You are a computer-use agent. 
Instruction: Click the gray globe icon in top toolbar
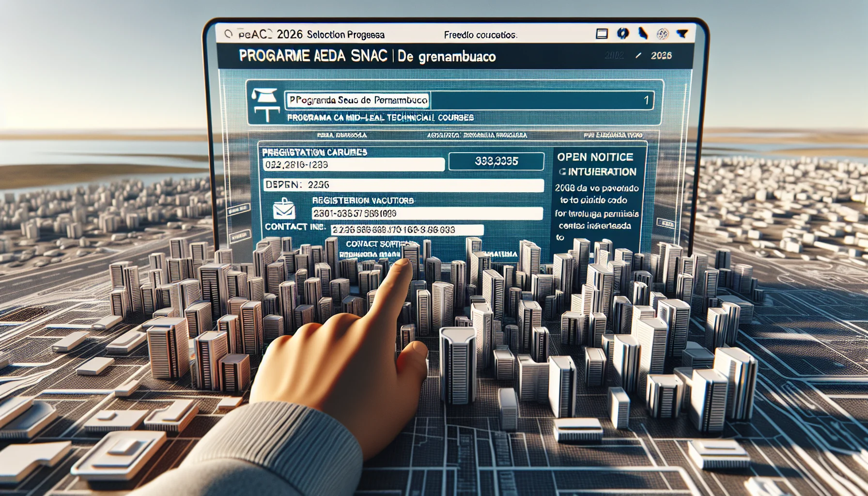click(662, 33)
